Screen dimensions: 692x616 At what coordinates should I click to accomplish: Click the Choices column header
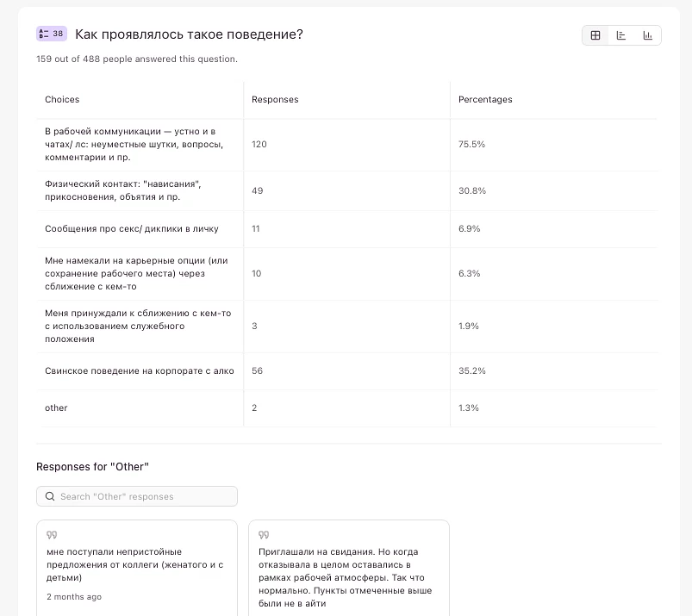coord(62,100)
